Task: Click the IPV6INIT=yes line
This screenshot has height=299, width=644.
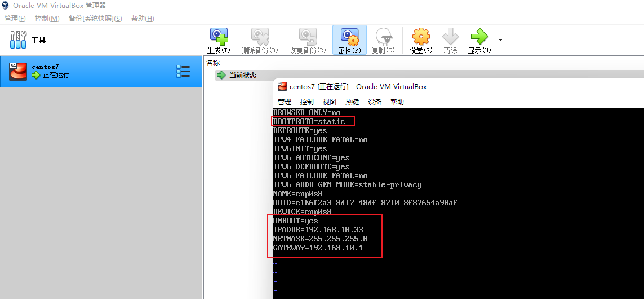Action: pyautogui.click(x=300, y=148)
